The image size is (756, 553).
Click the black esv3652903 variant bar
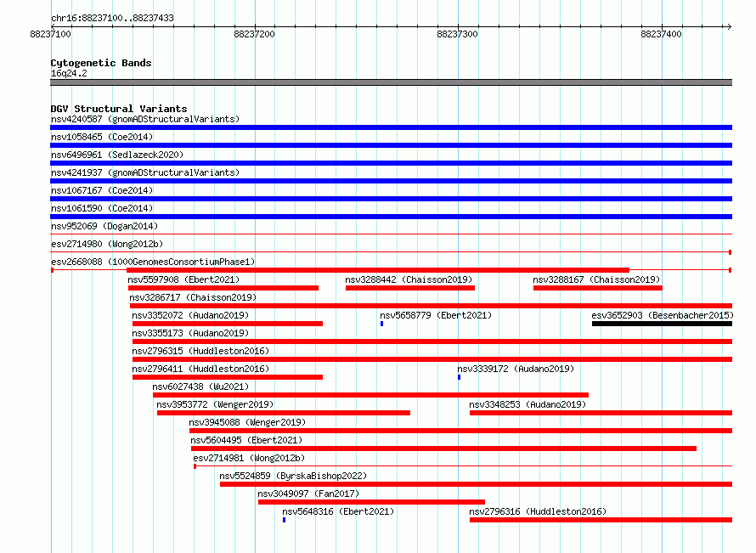point(662,324)
